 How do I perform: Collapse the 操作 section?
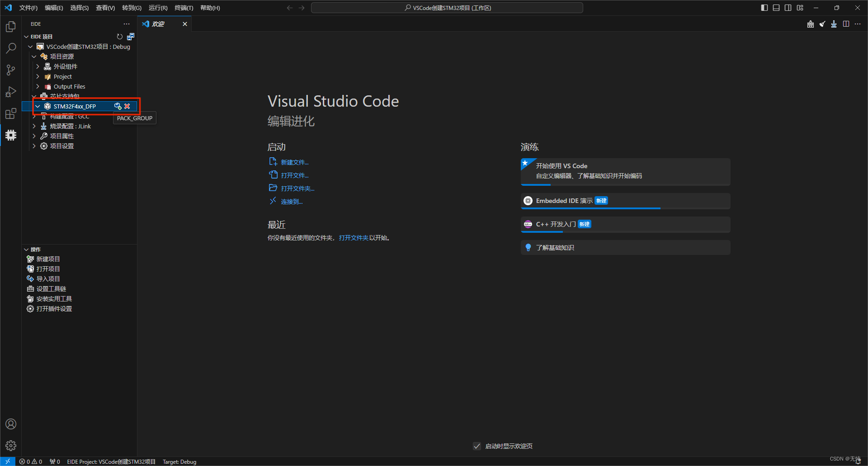tap(26, 249)
